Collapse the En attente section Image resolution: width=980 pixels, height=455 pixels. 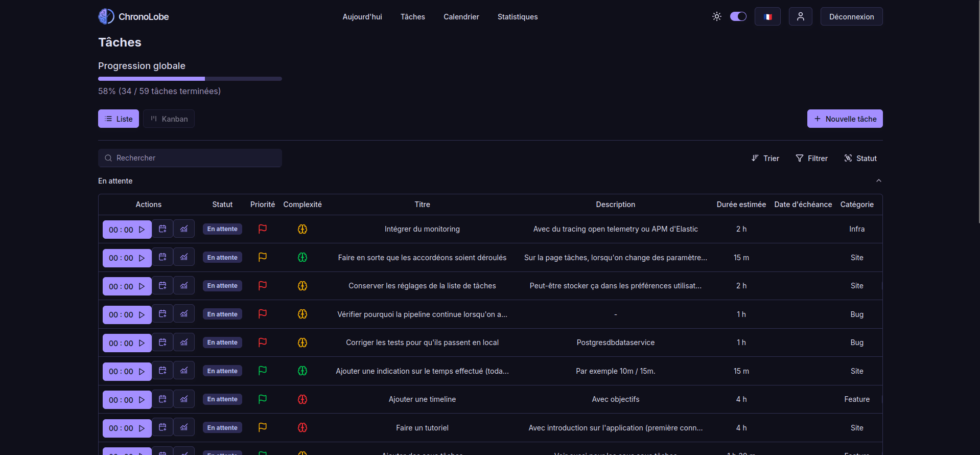pos(878,181)
